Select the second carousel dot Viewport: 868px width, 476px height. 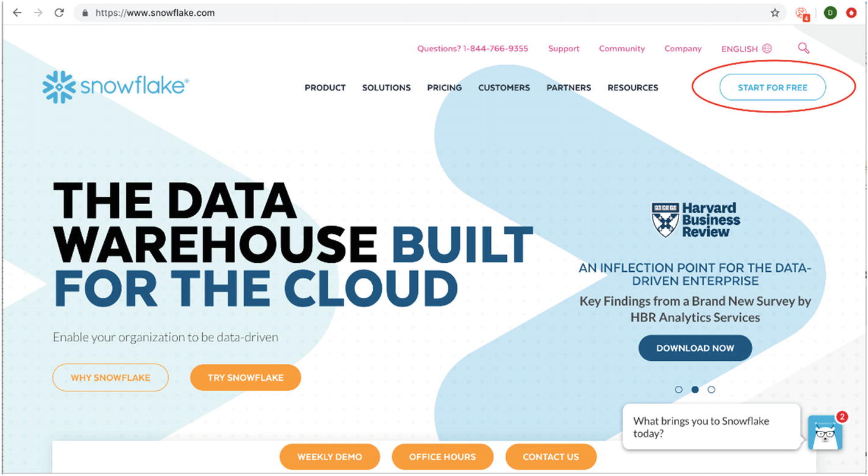695,389
